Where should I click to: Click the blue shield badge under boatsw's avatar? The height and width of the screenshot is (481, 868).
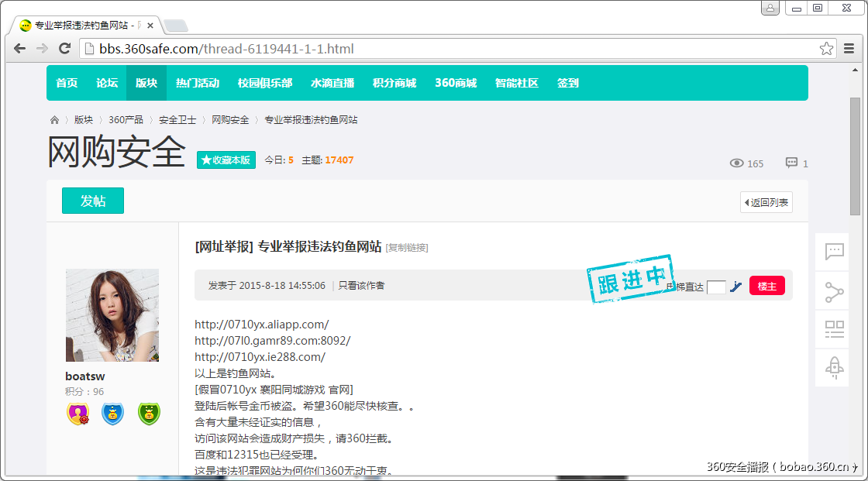(x=112, y=414)
